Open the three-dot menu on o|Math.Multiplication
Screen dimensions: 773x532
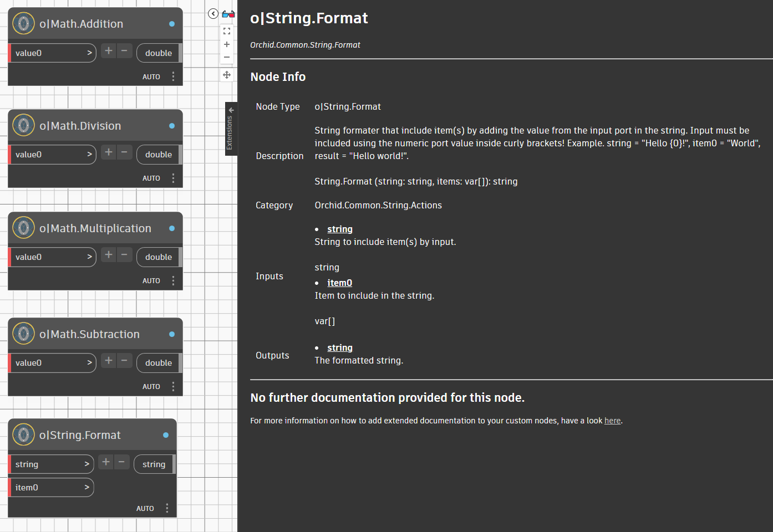pos(173,280)
